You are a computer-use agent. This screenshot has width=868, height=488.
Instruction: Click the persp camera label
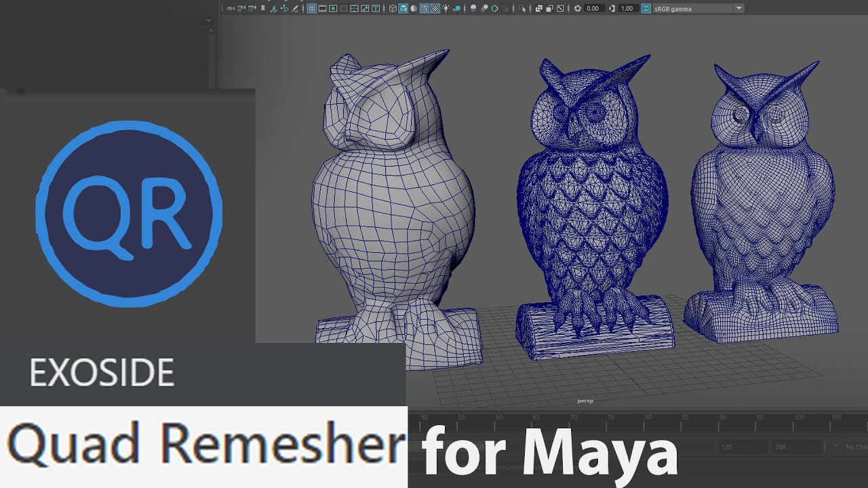[585, 401]
